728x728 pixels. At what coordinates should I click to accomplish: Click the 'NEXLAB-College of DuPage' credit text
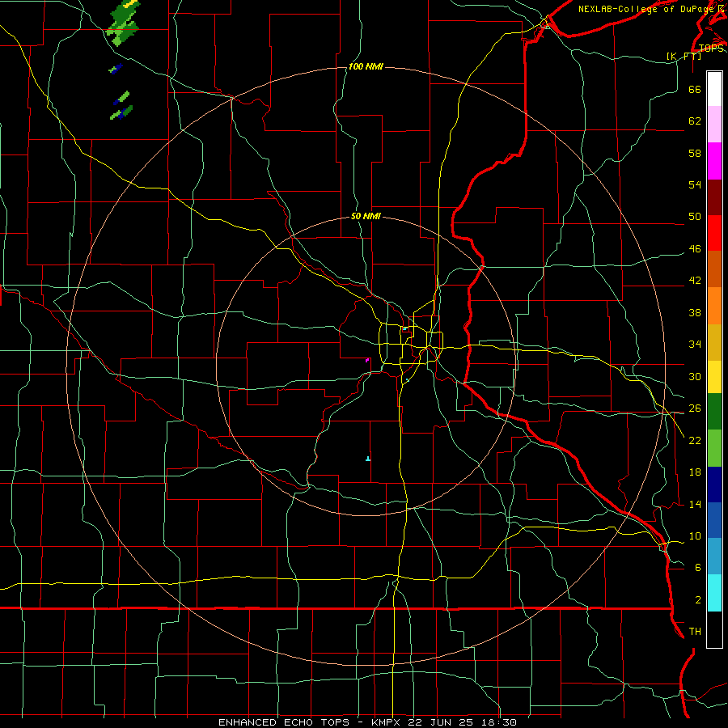click(646, 9)
